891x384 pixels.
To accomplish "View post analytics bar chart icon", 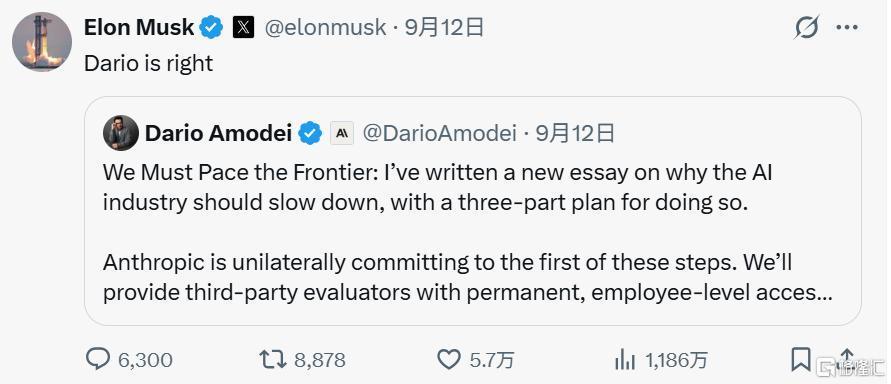I will (x=625, y=360).
